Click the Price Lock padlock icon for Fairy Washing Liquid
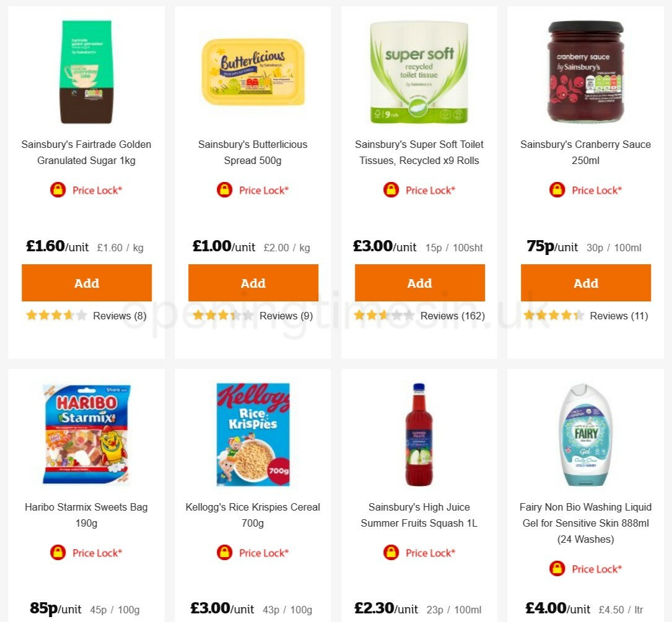 (x=557, y=569)
